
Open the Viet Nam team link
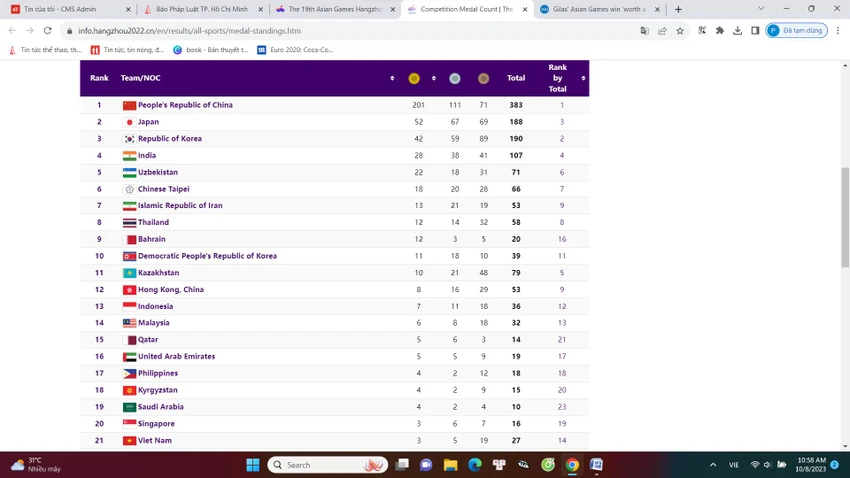154,441
